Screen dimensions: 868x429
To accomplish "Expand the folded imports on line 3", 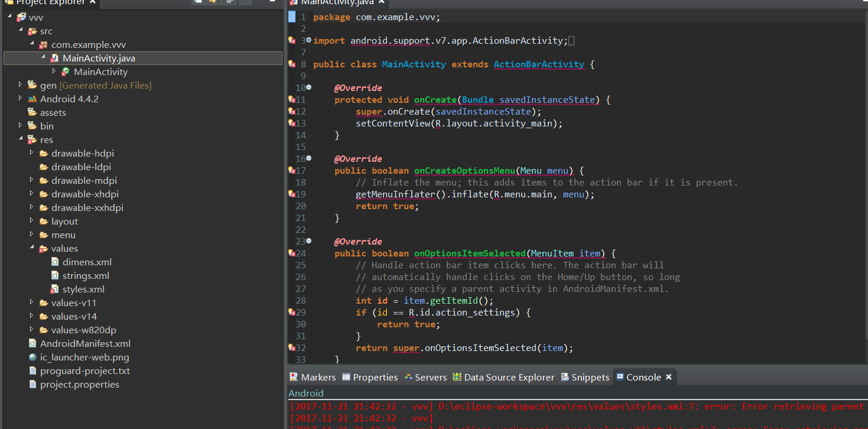I will (309, 40).
